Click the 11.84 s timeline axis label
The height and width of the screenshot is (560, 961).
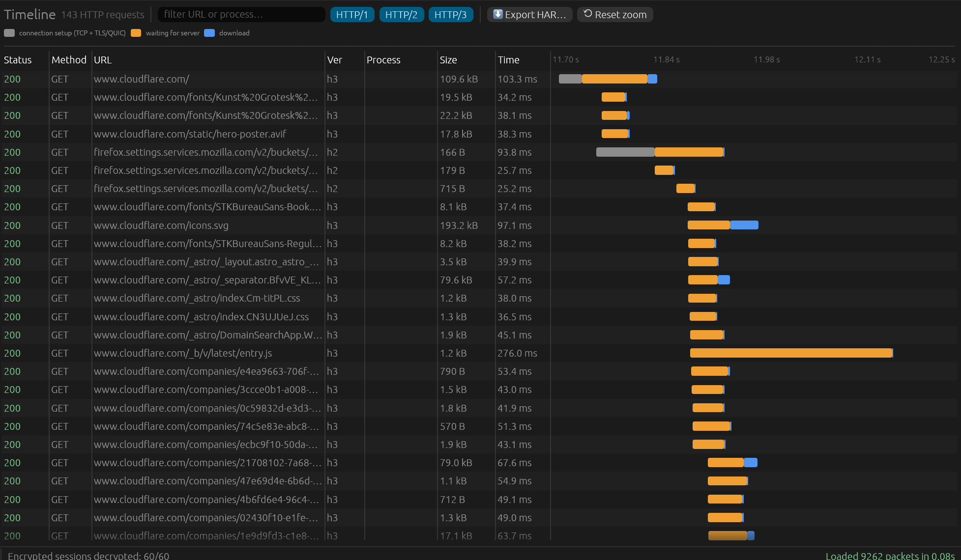coord(666,59)
